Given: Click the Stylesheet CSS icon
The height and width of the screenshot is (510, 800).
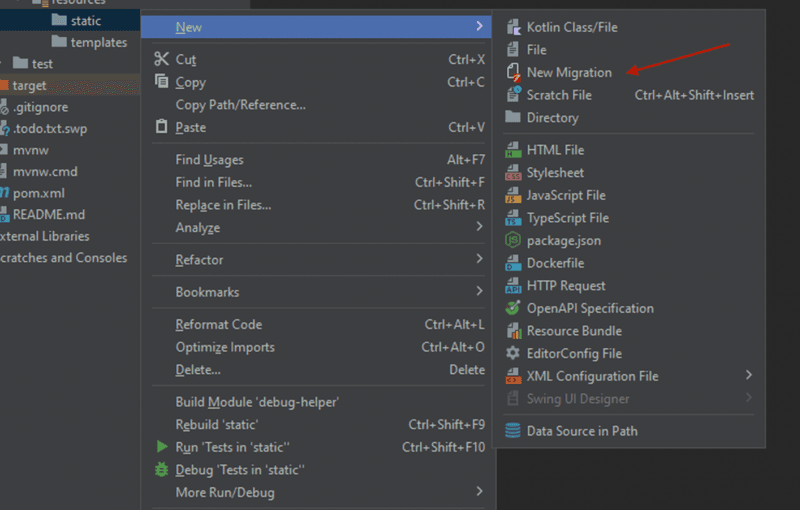Looking at the screenshot, I should click(513, 172).
